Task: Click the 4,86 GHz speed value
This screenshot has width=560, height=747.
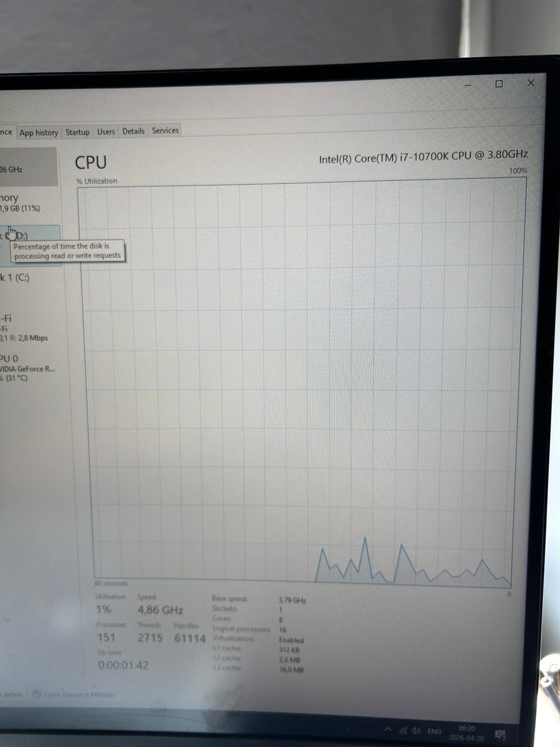Action: tap(160, 610)
